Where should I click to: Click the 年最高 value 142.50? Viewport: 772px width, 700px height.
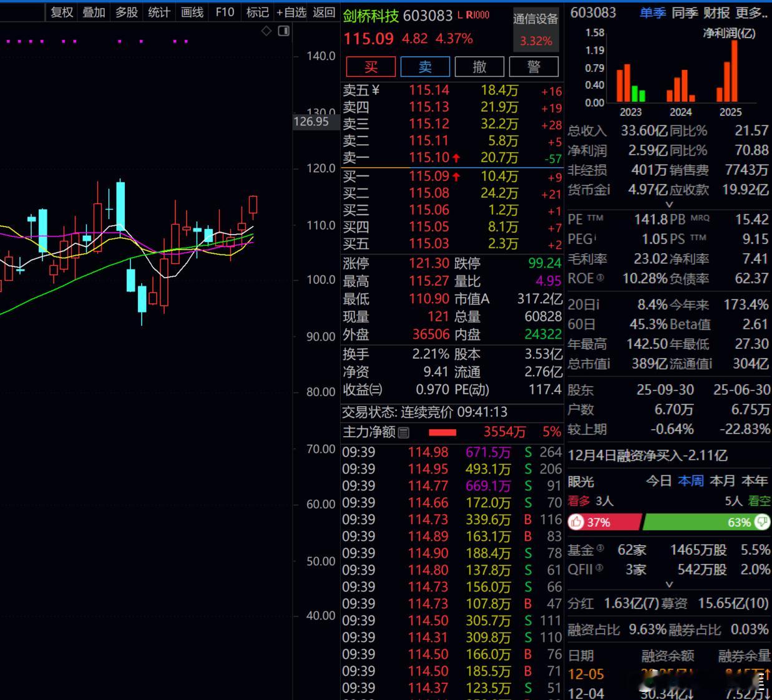pos(648,344)
